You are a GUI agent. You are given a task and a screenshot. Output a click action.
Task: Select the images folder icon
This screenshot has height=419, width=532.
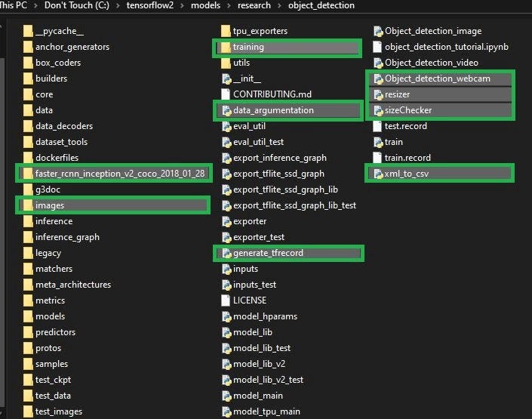(x=28, y=205)
